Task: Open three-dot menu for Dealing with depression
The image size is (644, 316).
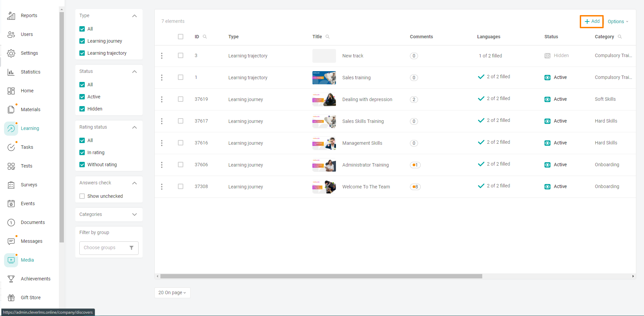Action: [162, 99]
